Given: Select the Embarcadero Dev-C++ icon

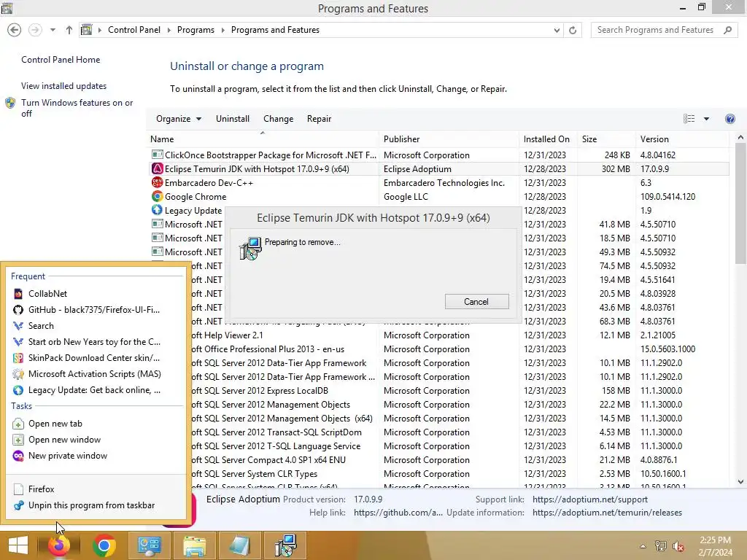Looking at the screenshot, I should (x=158, y=182).
